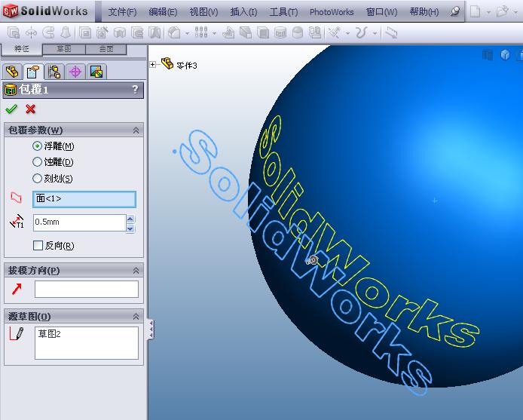Cancel the wrap with red X
This screenshot has height=420, width=523.
(x=30, y=109)
